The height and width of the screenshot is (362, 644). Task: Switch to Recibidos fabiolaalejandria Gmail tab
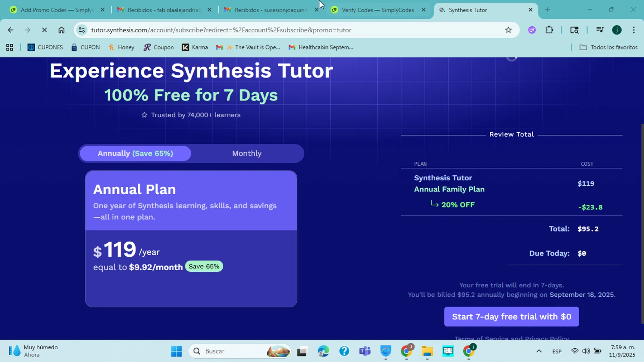tap(164, 10)
